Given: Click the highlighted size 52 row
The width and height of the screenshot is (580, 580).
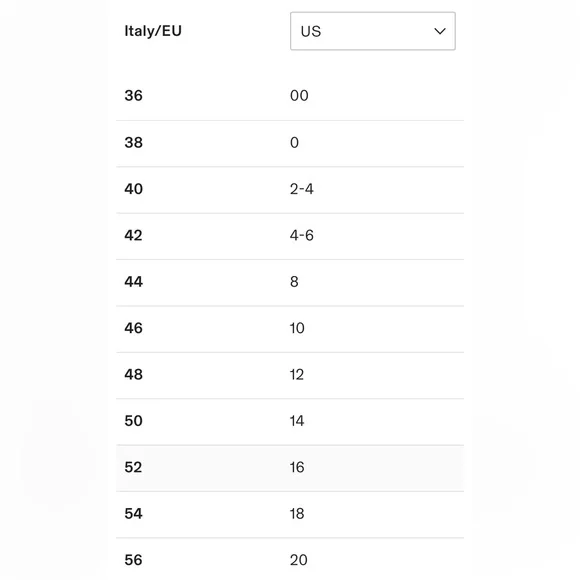Looking at the screenshot, I should 290,468.
